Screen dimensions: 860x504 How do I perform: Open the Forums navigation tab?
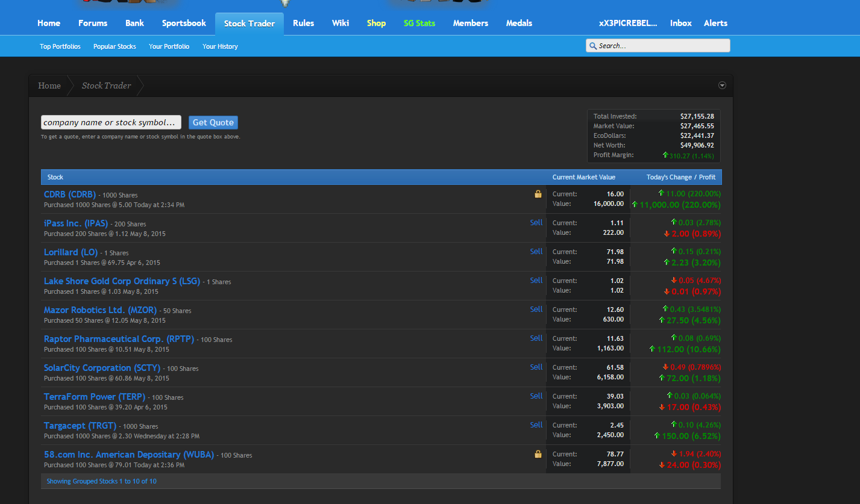[93, 23]
